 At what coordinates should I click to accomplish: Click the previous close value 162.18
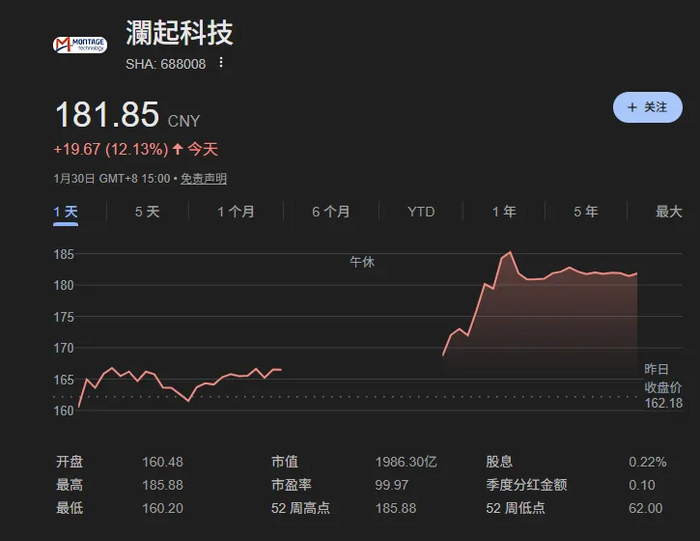tap(663, 403)
